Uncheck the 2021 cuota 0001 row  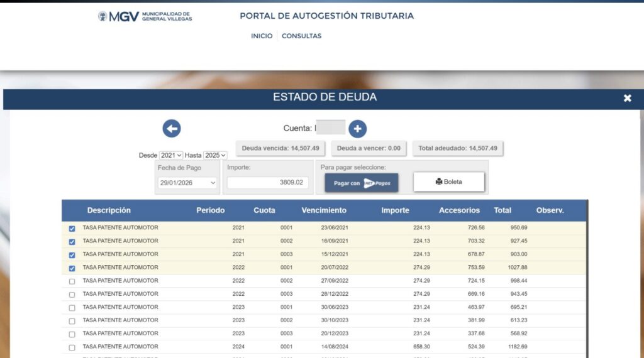point(72,229)
